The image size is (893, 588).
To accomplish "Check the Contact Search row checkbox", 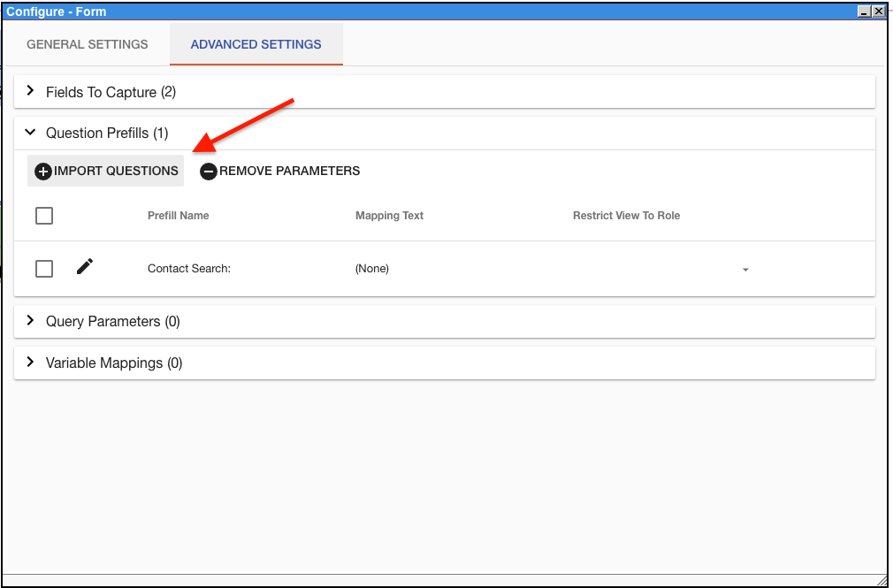I will click(x=44, y=268).
